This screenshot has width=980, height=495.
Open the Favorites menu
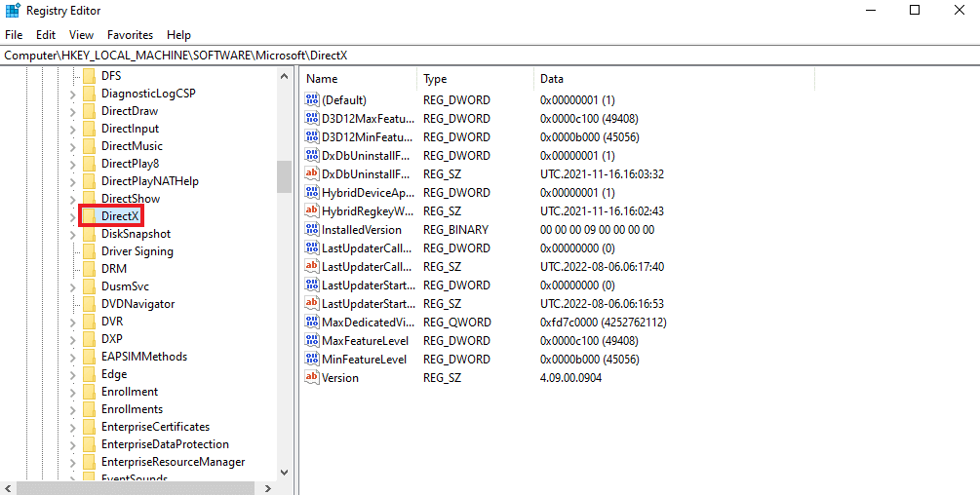130,35
